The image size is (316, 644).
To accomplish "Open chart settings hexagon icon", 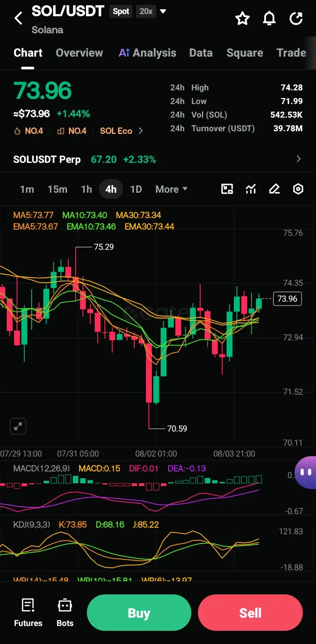I will click(x=298, y=189).
